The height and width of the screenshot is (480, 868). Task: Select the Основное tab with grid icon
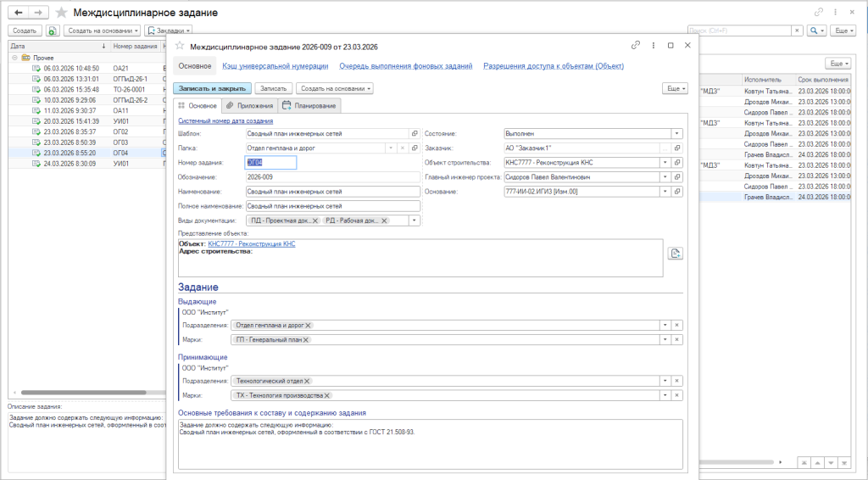point(198,106)
